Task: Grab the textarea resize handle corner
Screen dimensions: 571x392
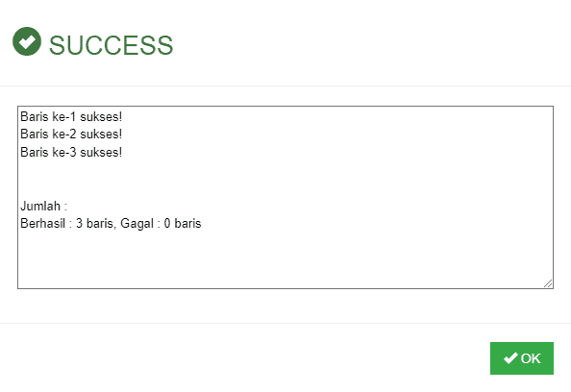Action: pos(548,283)
